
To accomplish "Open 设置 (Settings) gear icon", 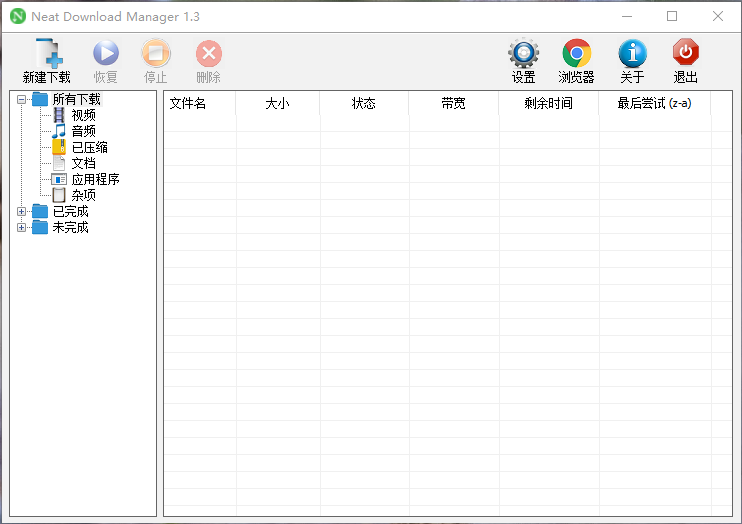I will tap(523, 53).
